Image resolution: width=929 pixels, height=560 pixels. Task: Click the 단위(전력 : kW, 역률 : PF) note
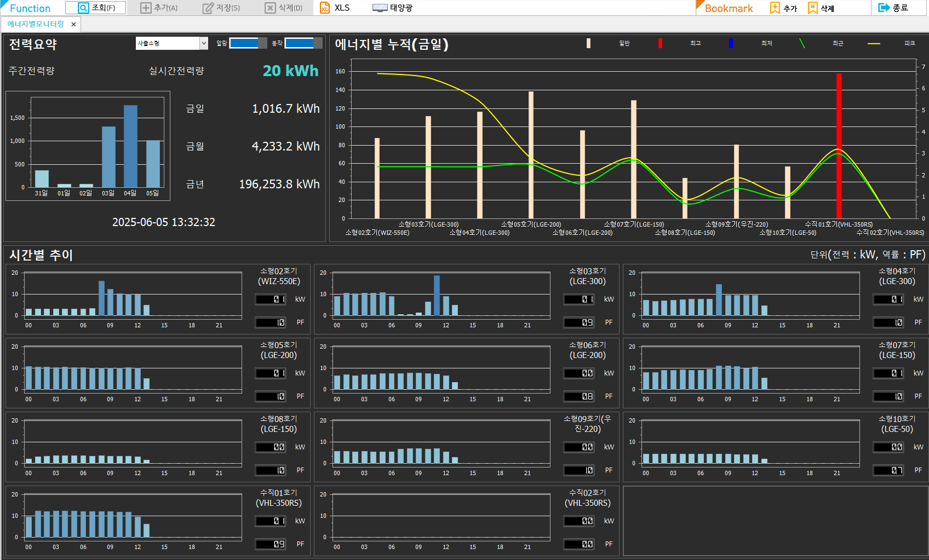[868, 255]
